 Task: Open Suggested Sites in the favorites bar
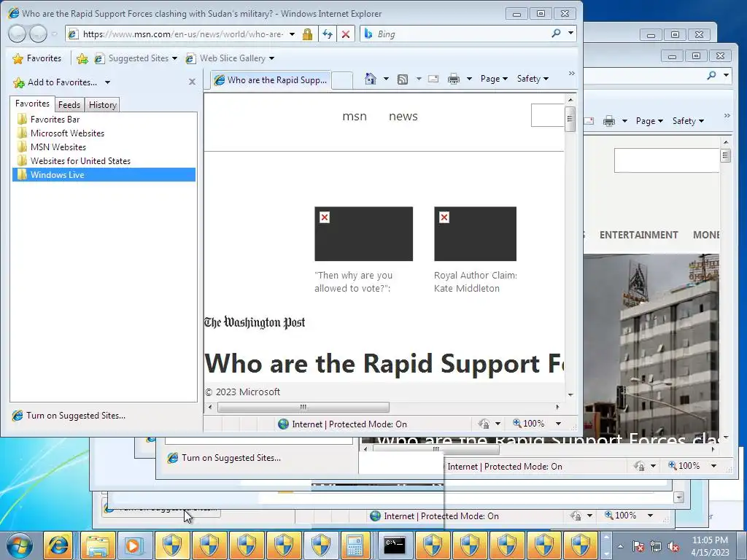pyautogui.click(x=136, y=58)
